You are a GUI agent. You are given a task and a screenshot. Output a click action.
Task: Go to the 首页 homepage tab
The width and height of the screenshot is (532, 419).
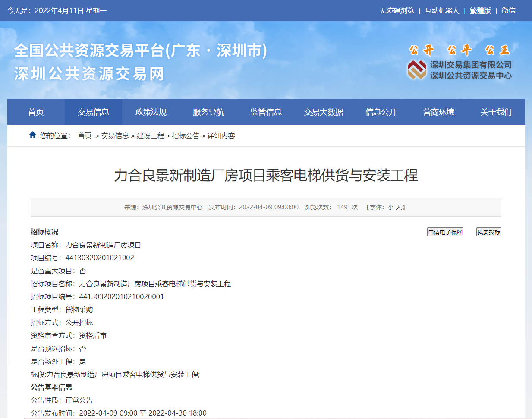pos(36,111)
